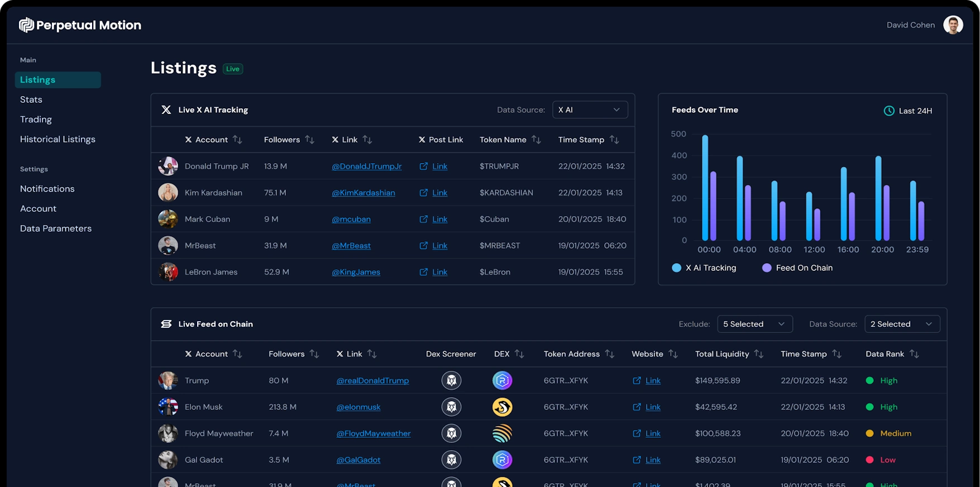Click the DEX icon in Gal Gadot row
This screenshot has width=980, height=487.
coord(503,460)
